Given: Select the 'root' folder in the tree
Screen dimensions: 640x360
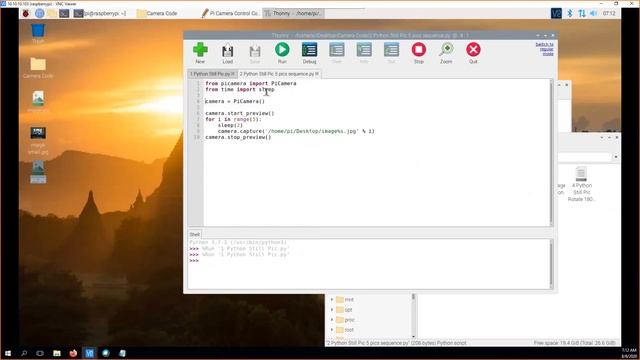Looking at the screenshot, I should click(345, 330).
